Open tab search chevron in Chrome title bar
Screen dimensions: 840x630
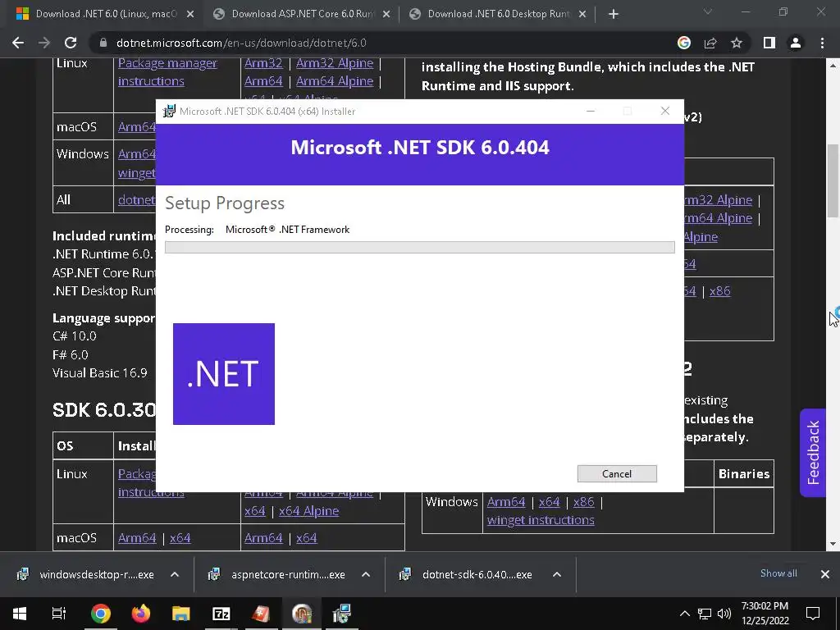(x=708, y=11)
